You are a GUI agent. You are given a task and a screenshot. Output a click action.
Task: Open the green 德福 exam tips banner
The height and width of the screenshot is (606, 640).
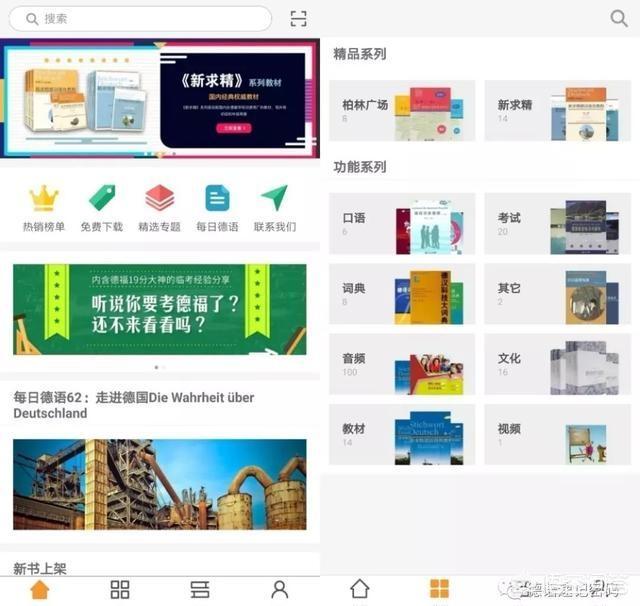160,309
